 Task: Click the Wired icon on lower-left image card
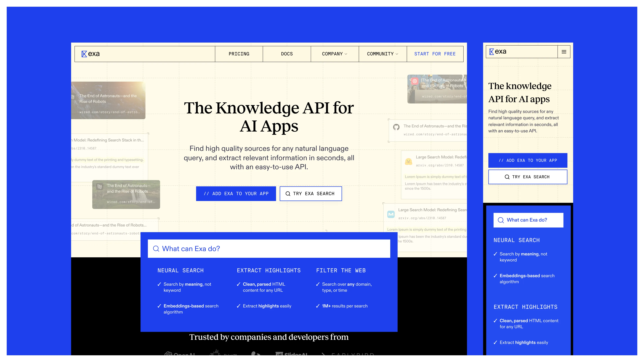(100, 186)
